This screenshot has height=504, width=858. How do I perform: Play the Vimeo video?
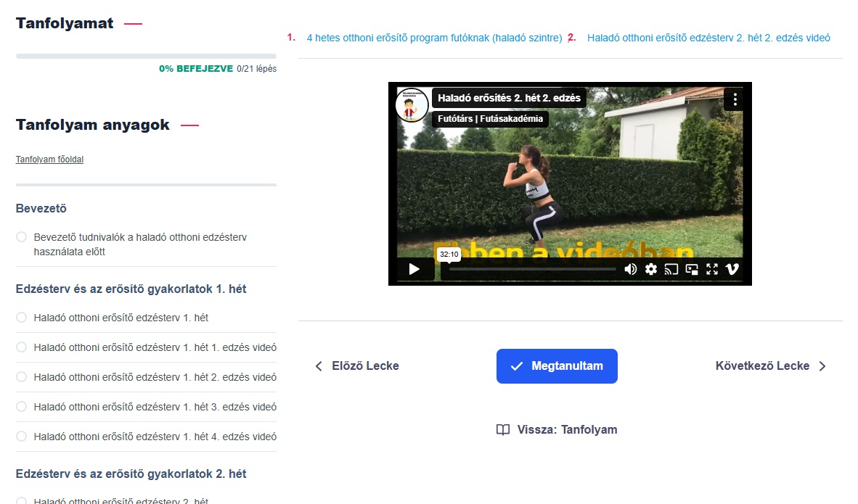pyautogui.click(x=414, y=269)
